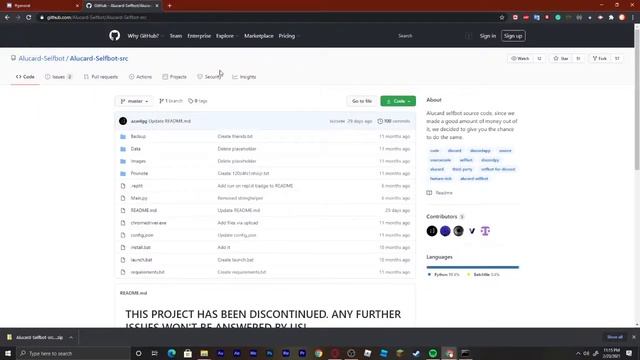Switch to the Insights tab
This screenshot has height=360, width=640.
(x=244, y=77)
